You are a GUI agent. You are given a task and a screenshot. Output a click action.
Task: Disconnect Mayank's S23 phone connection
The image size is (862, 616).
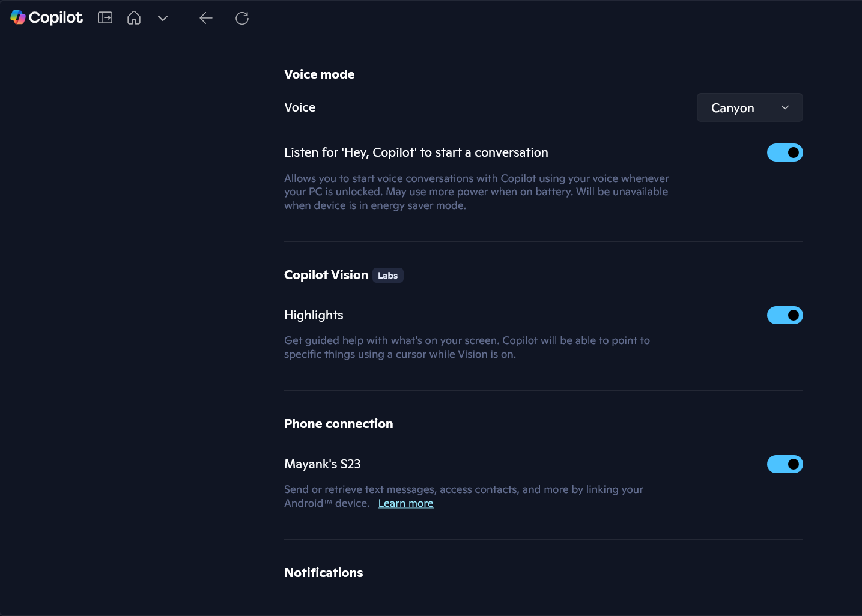pyautogui.click(x=785, y=464)
